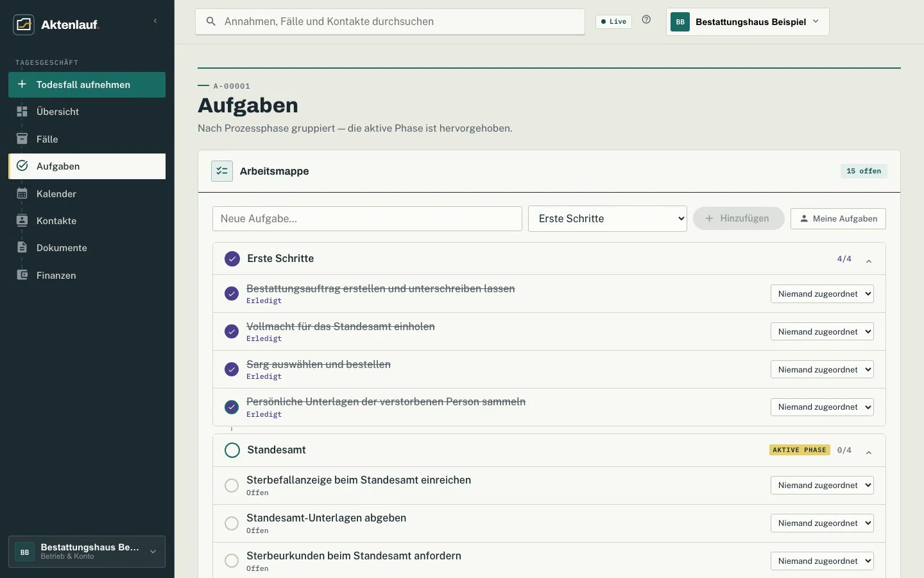This screenshot has height=578, width=924.
Task: Click the BB avatar in sidebar footer
Action: [x=24, y=552]
